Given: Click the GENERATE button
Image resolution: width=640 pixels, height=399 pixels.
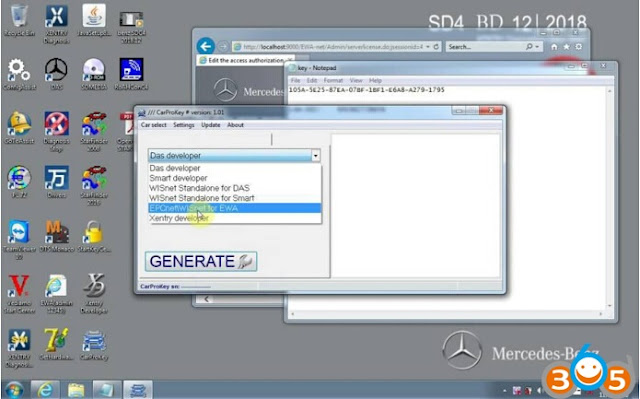Looking at the screenshot, I should click(x=201, y=261).
